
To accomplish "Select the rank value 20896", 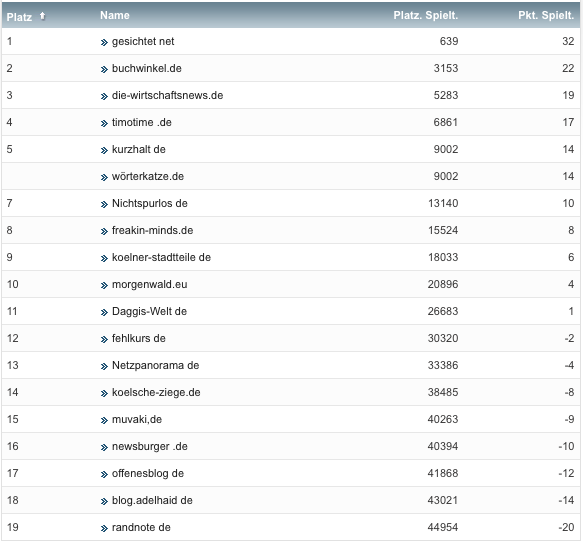I will click(x=443, y=284).
